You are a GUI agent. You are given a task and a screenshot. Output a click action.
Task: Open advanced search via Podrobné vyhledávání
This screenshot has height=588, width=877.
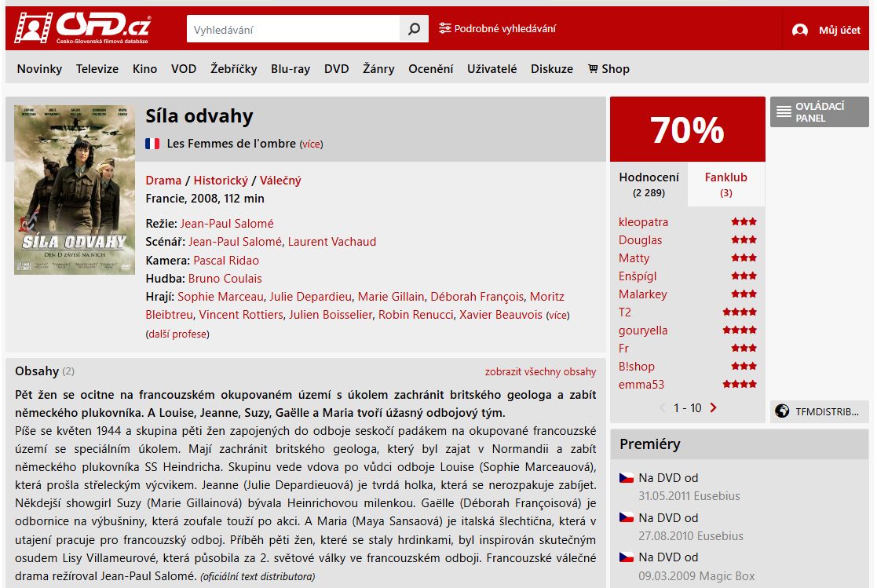[x=497, y=28]
